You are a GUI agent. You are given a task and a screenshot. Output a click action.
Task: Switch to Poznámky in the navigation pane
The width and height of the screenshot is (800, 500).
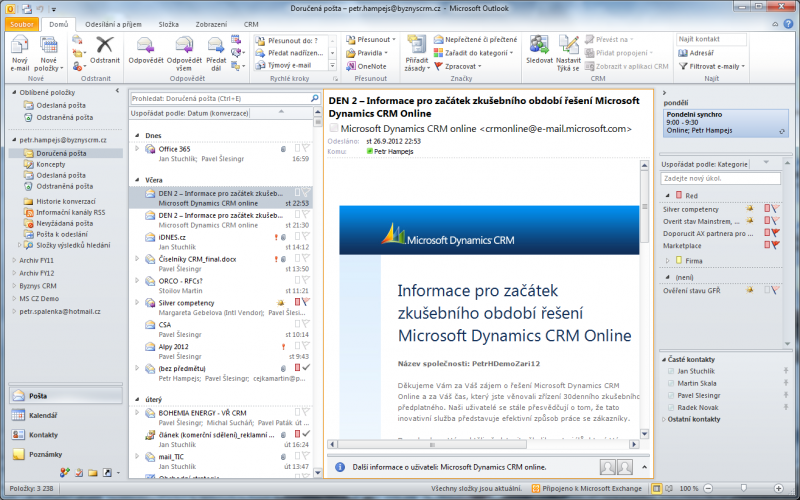65,454
